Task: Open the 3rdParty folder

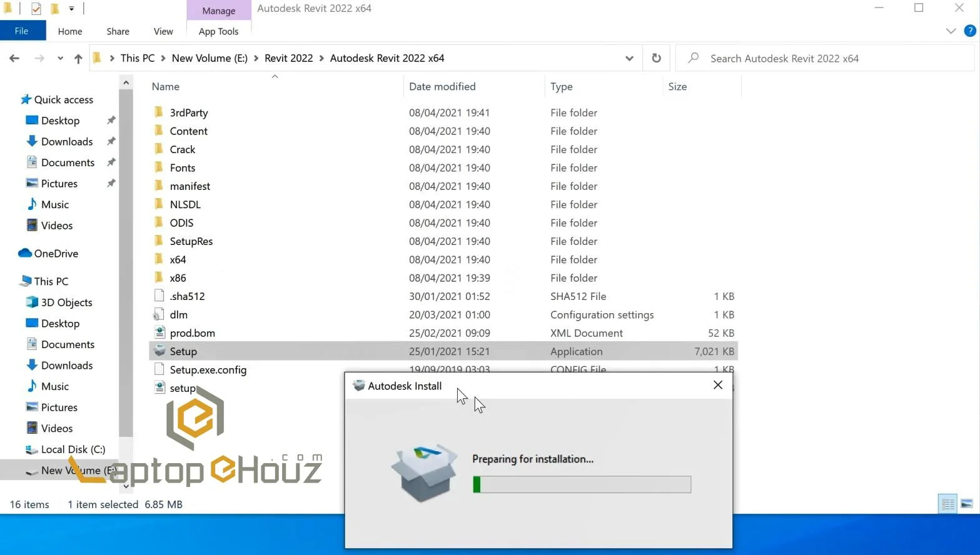Action: [188, 112]
